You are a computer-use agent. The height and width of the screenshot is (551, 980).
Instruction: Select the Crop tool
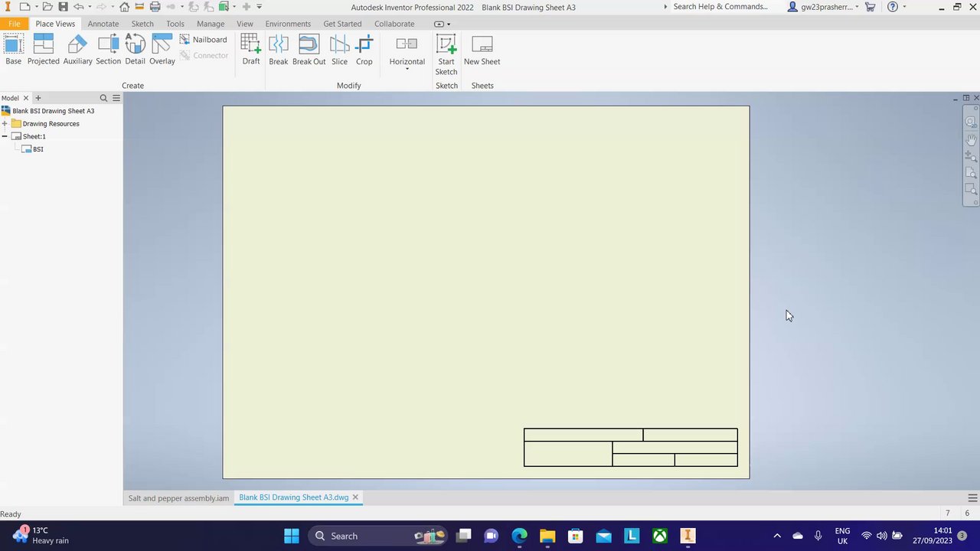click(x=364, y=50)
